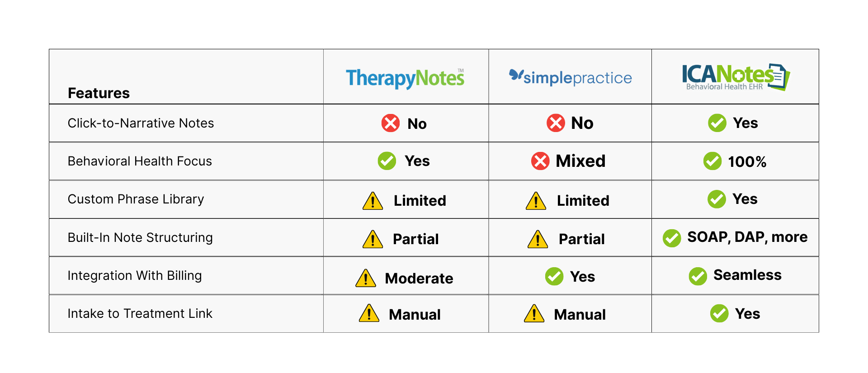
Task: Click green check for simplepractice billing Yes
Action: click(554, 276)
